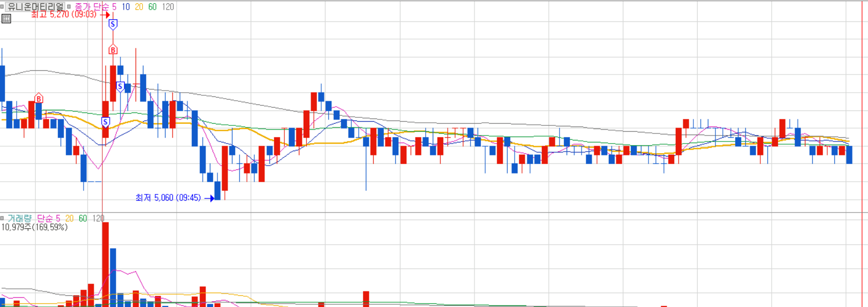Select the topmost blue S sell marker
The height and width of the screenshot is (307, 868).
click(112, 24)
